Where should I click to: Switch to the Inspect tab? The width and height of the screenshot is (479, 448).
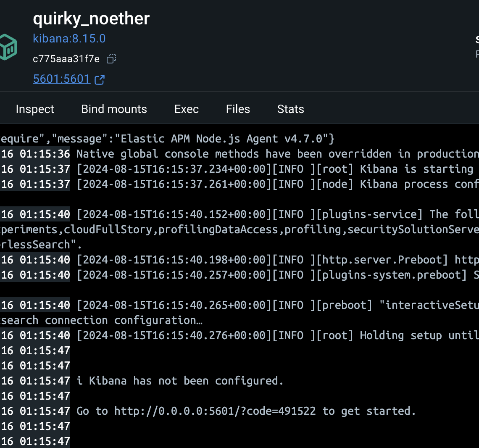tap(35, 109)
